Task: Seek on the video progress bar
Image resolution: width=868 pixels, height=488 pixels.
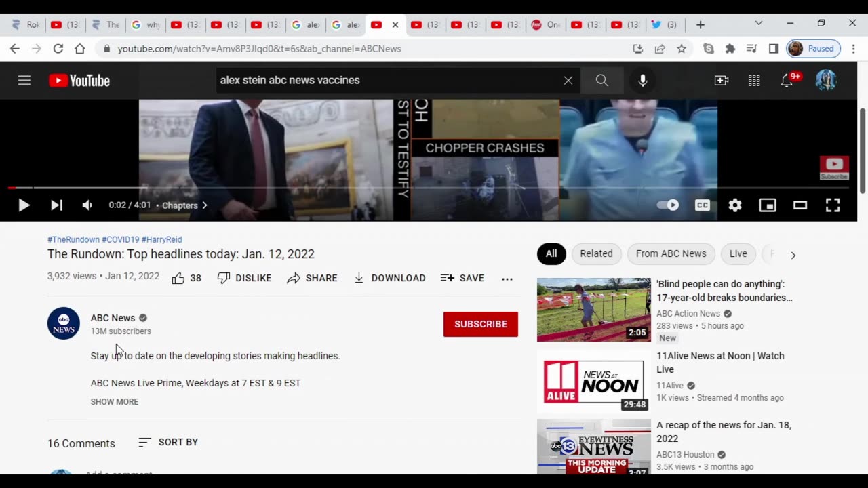Action: tap(429, 188)
